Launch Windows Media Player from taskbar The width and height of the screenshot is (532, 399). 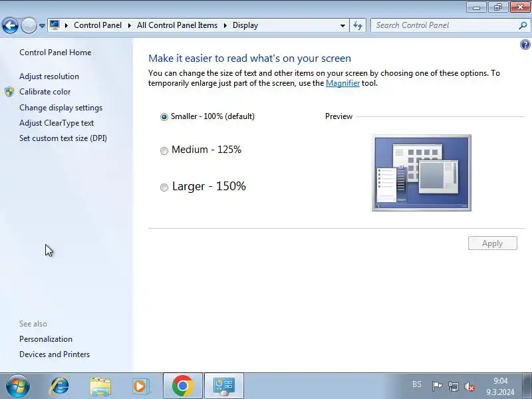click(x=141, y=386)
